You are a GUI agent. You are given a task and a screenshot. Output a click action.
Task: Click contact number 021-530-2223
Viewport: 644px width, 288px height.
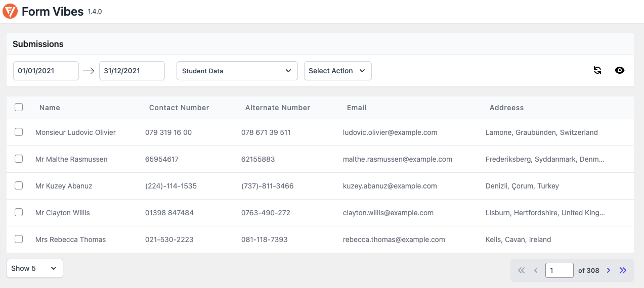[x=169, y=239]
